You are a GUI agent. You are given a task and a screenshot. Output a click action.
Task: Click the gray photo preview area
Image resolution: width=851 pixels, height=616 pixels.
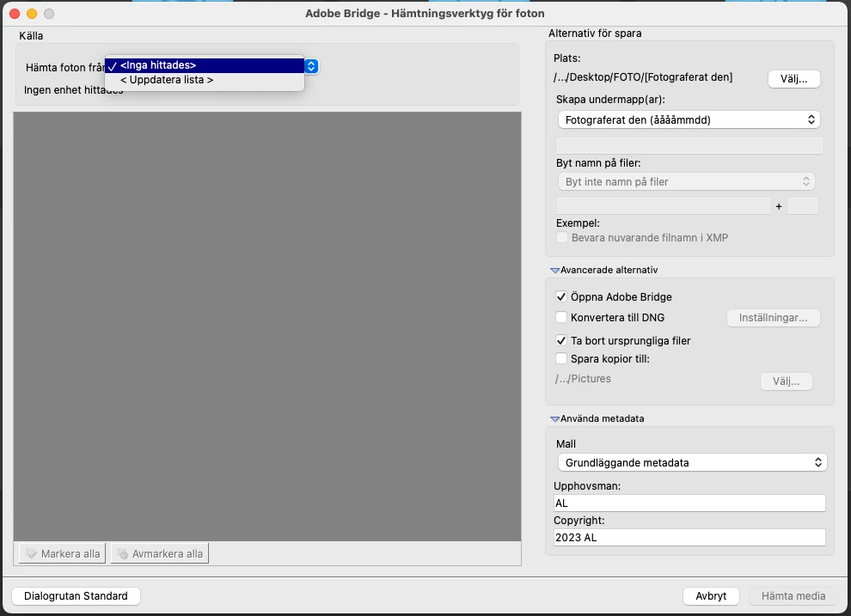[267, 326]
